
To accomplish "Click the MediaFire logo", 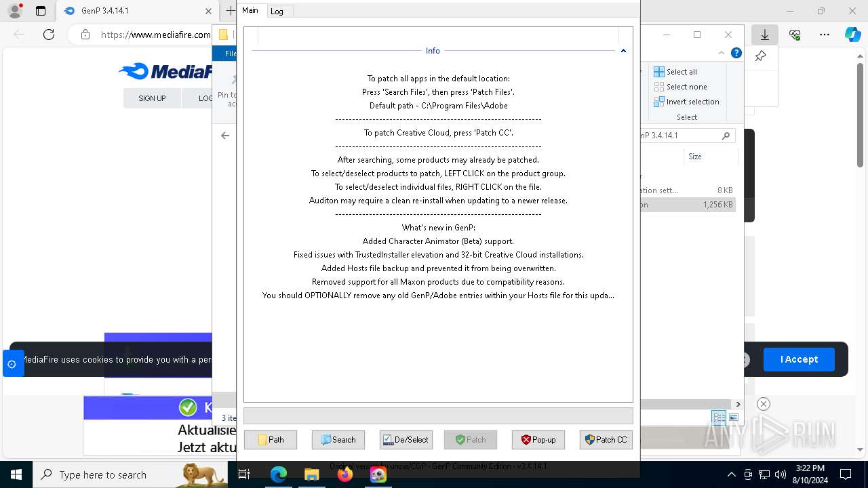I will pyautogui.click(x=165, y=71).
